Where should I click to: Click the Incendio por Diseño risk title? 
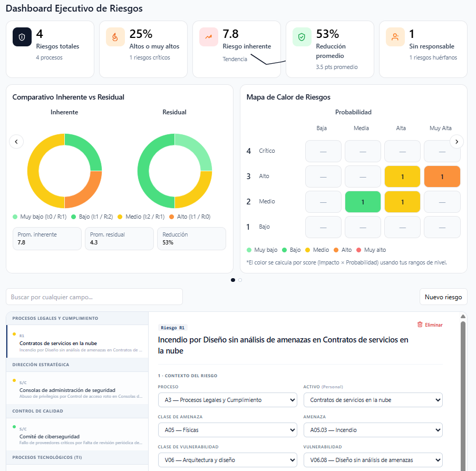(283, 345)
